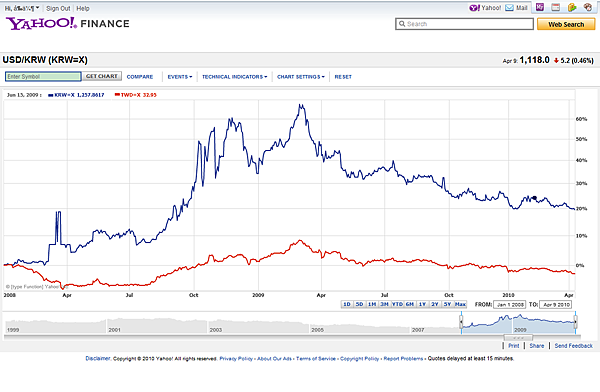This screenshot has height=392, width=600.
Task: Click the COMPARE option
Action: [140, 77]
